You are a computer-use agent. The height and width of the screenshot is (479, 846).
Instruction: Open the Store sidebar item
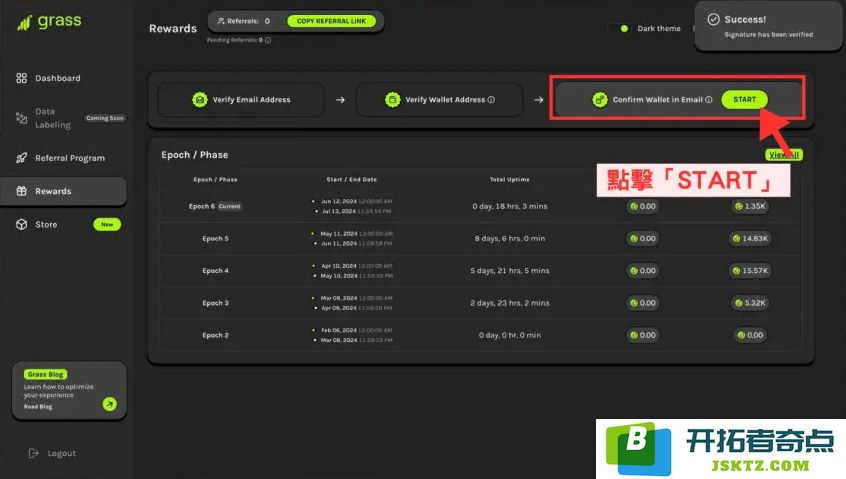[46, 224]
